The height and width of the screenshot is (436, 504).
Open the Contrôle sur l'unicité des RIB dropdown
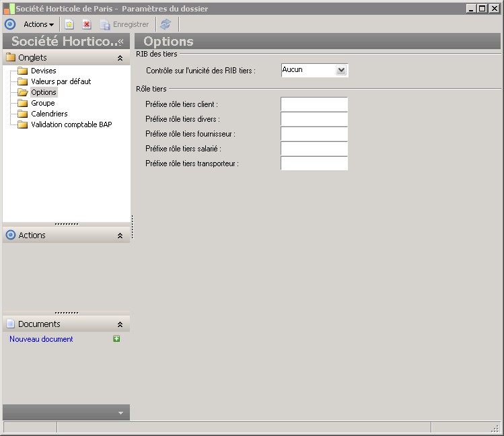tap(341, 70)
